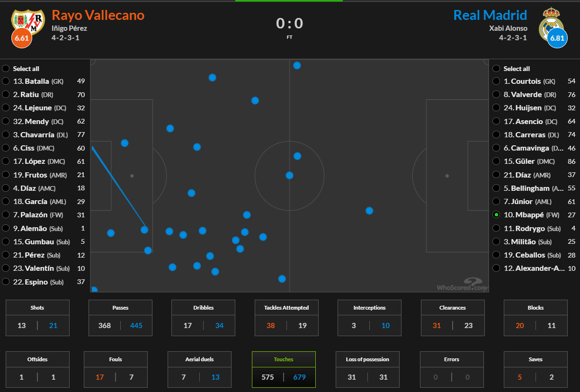Select all Rayo Vallecano players
The width and height of the screenshot is (580, 392).
pyautogui.click(x=6, y=68)
